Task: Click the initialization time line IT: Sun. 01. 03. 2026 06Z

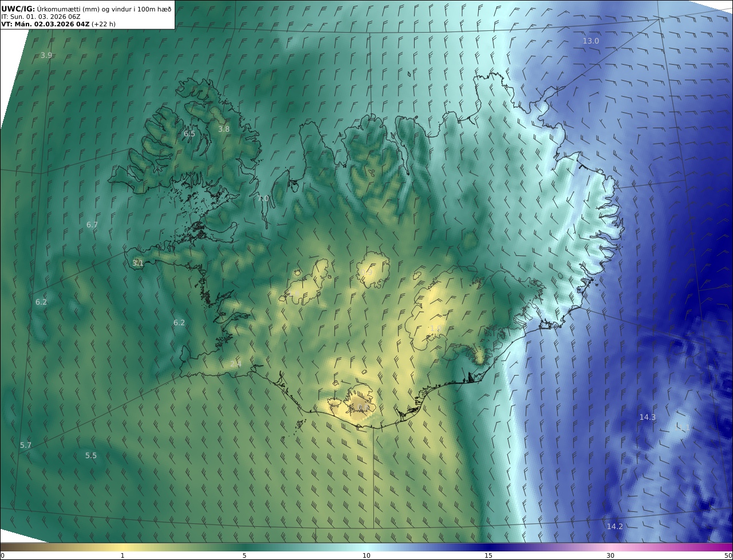Action: point(41,17)
